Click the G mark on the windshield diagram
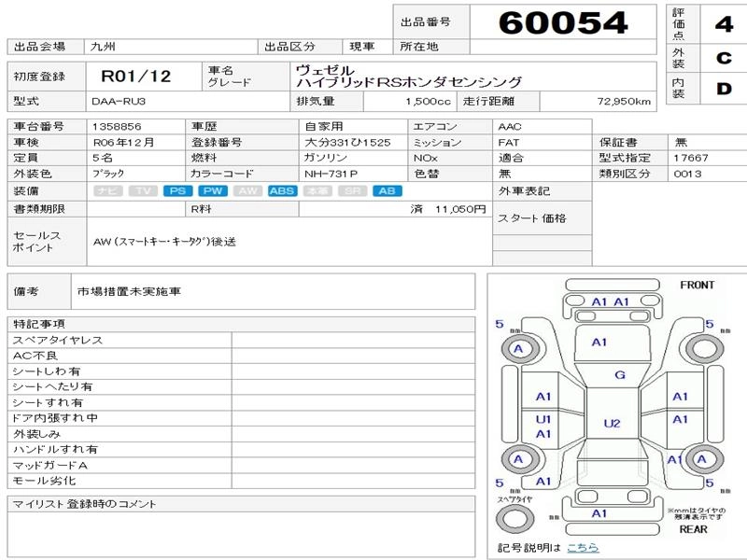Screen dimensions: 747x560 (620, 375)
